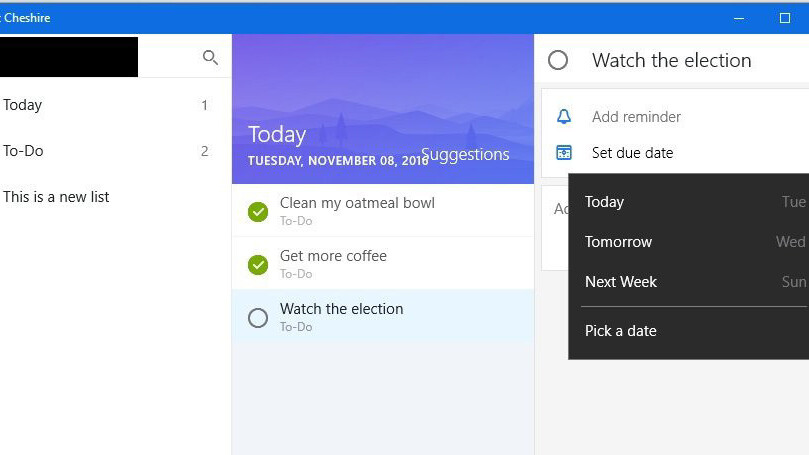
Task: Click the search magnifier icon
Action: click(210, 58)
